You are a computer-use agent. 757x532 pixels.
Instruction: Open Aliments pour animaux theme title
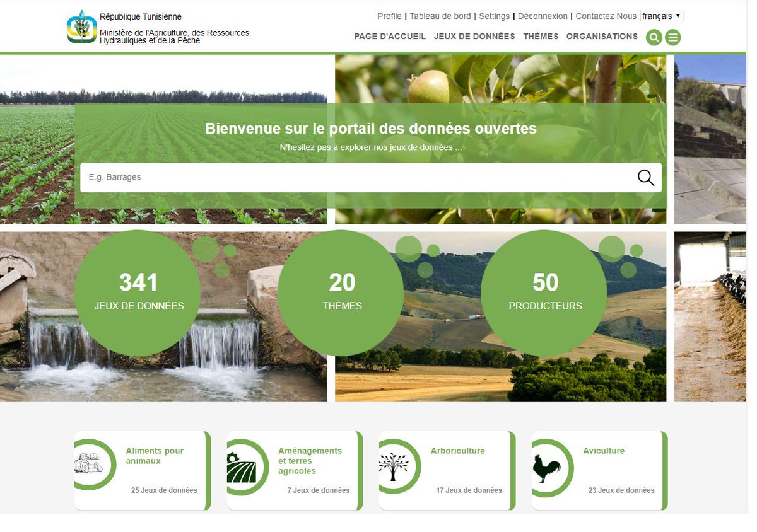pyautogui.click(x=155, y=456)
